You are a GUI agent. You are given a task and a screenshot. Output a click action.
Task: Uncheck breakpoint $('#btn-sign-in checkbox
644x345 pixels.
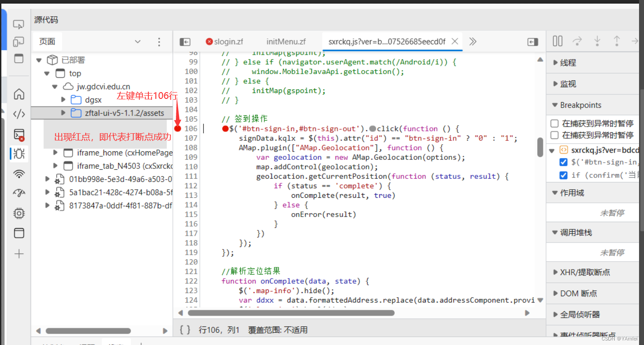coord(563,162)
